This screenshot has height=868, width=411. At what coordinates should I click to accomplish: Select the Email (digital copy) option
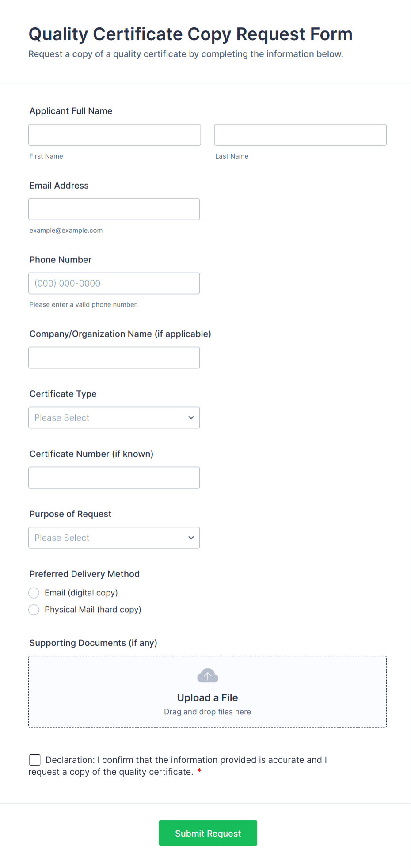click(x=34, y=592)
